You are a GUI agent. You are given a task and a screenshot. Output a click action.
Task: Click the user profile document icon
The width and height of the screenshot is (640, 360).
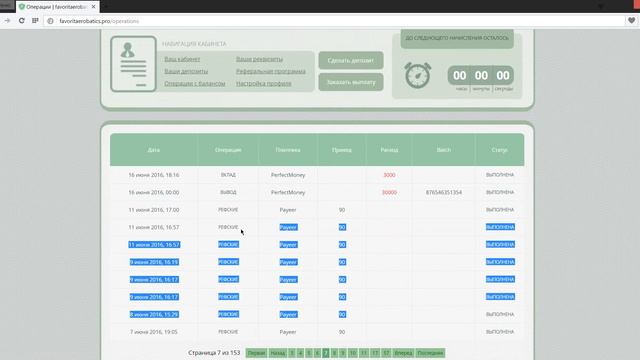tap(133, 64)
